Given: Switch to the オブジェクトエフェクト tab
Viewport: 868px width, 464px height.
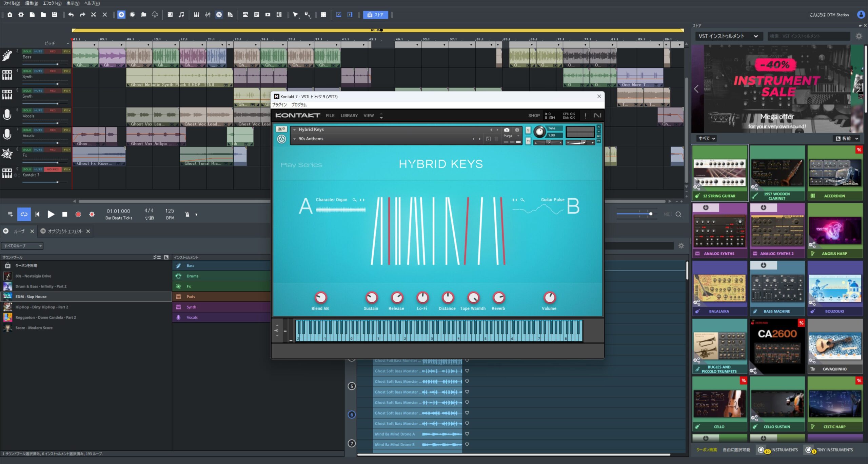Looking at the screenshot, I should (x=64, y=231).
